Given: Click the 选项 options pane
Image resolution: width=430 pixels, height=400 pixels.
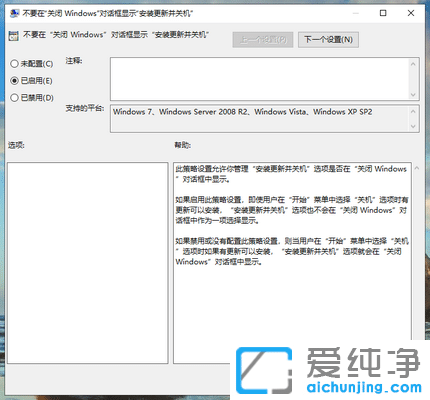Looking at the screenshot, I should (x=87, y=263).
